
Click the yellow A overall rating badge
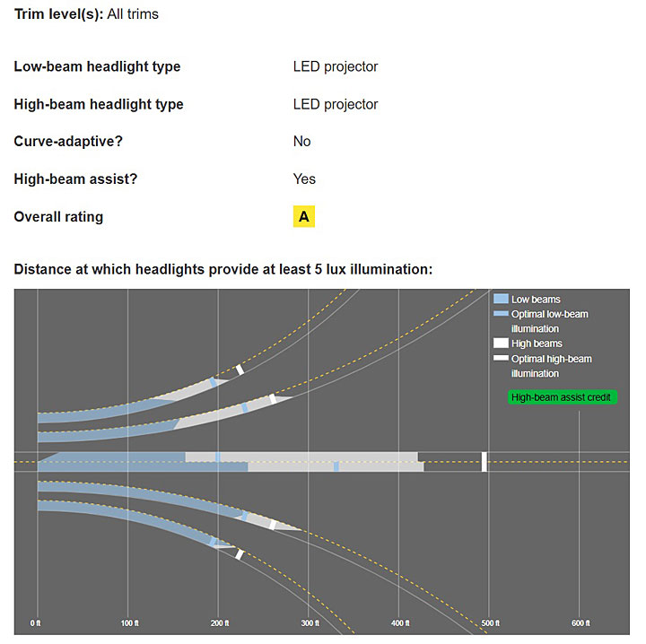tap(303, 216)
